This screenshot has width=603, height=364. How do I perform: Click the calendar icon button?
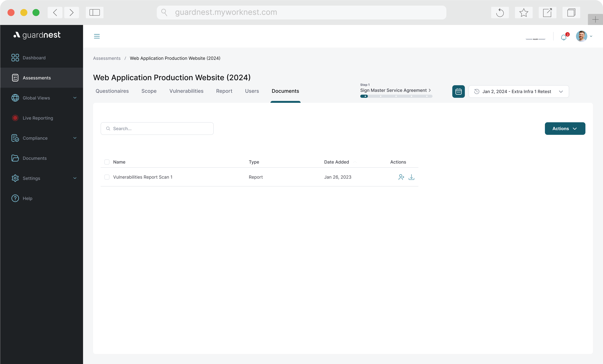[458, 92]
